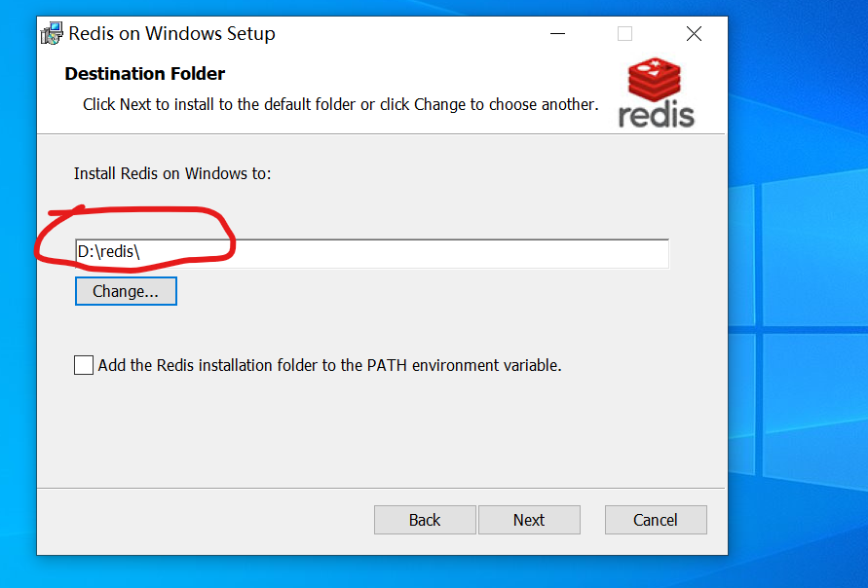Viewport: 868px width, 588px height.
Task: Click the red Redis cube logo
Action: 655,81
